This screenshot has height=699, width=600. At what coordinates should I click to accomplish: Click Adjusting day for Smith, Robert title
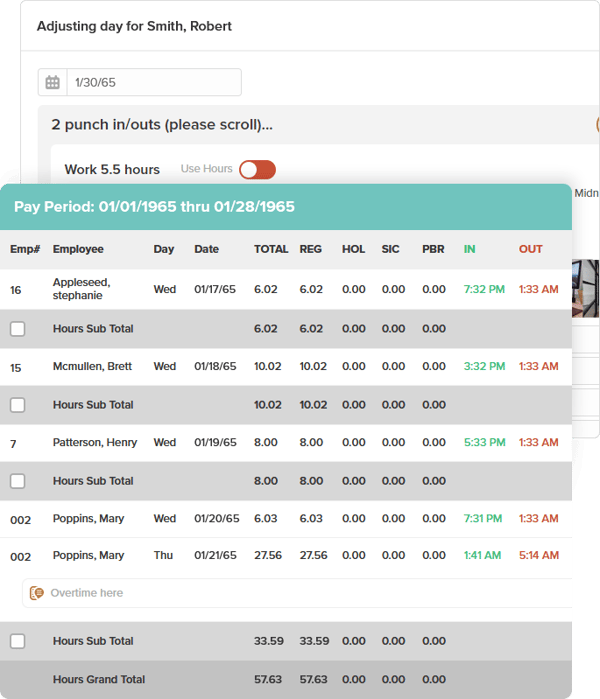click(x=134, y=26)
